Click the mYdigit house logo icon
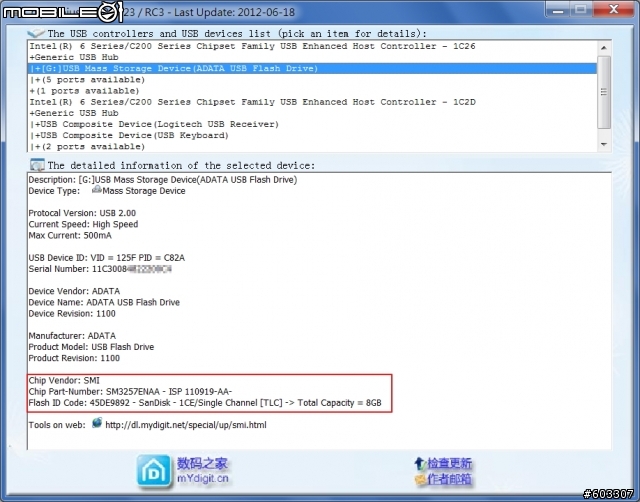Screen dimensions: 640x502 154,471
